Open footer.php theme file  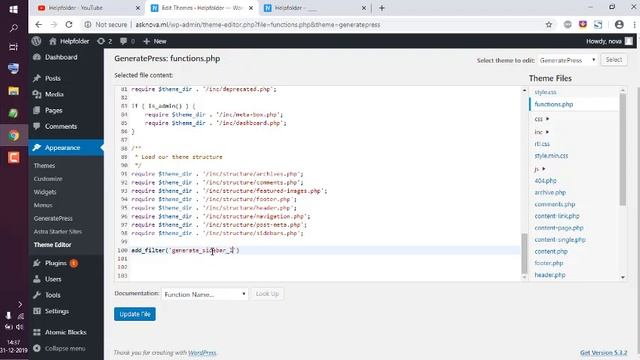tap(549, 263)
